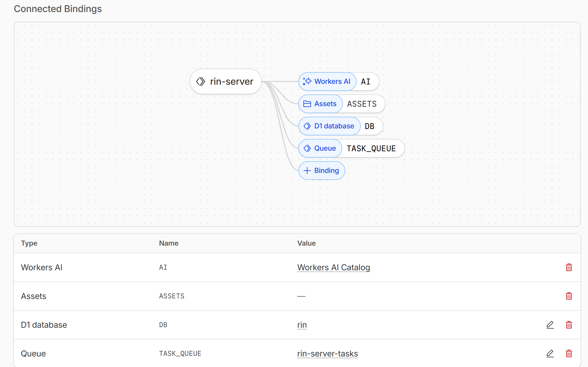The image size is (588, 367).
Task: Open the Workers AI Catalog link
Action: (334, 267)
